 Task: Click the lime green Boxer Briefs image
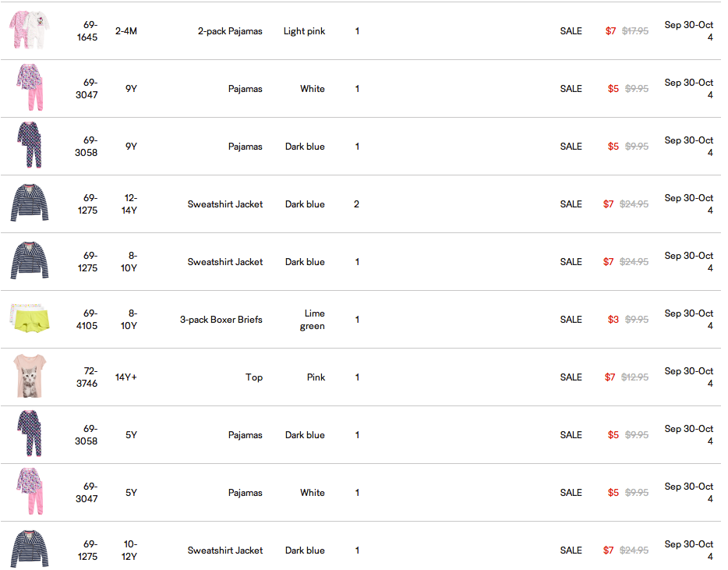29,320
